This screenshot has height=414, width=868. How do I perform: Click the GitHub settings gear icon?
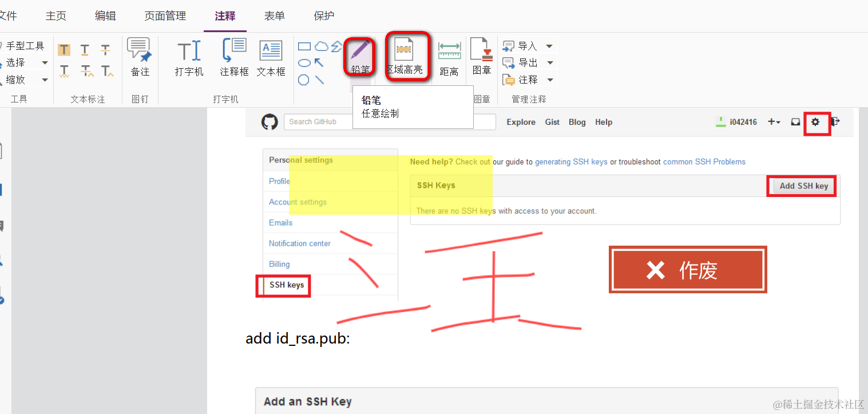click(x=815, y=121)
